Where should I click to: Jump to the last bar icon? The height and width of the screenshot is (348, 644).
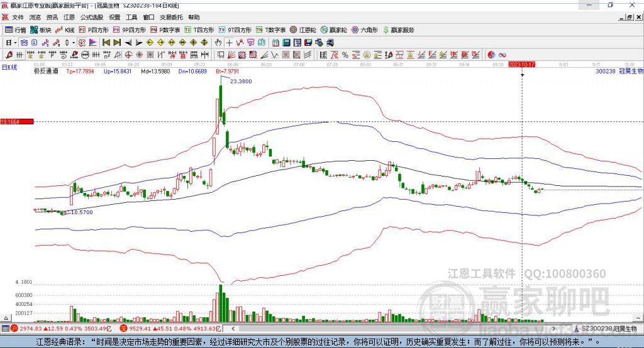117,43
